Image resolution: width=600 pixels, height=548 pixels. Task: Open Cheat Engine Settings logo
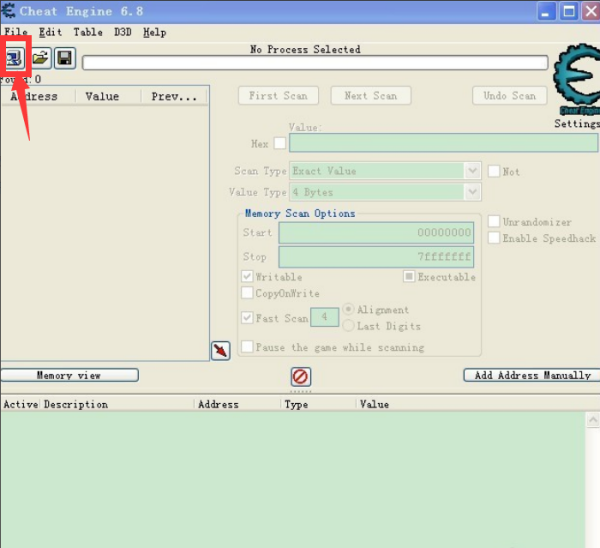pos(576,82)
